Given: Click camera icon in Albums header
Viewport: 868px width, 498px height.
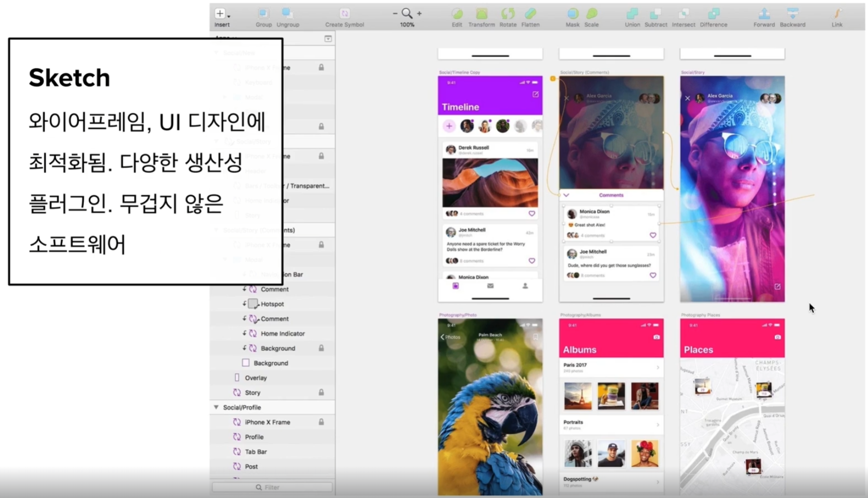Looking at the screenshot, I should pos(656,337).
